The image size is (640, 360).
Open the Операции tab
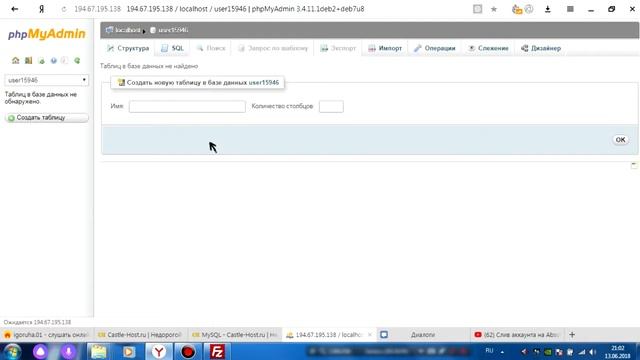pyautogui.click(x=434, y=48)
